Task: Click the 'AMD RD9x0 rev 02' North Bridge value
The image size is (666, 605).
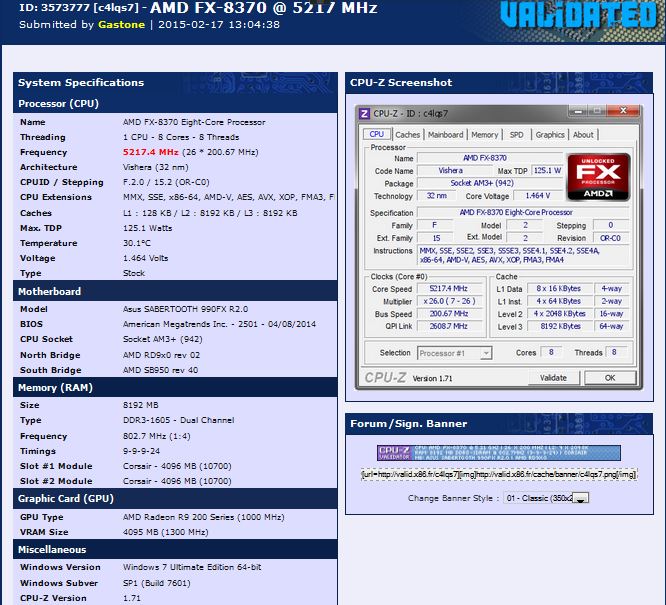Action: click(x=161, y=355)
